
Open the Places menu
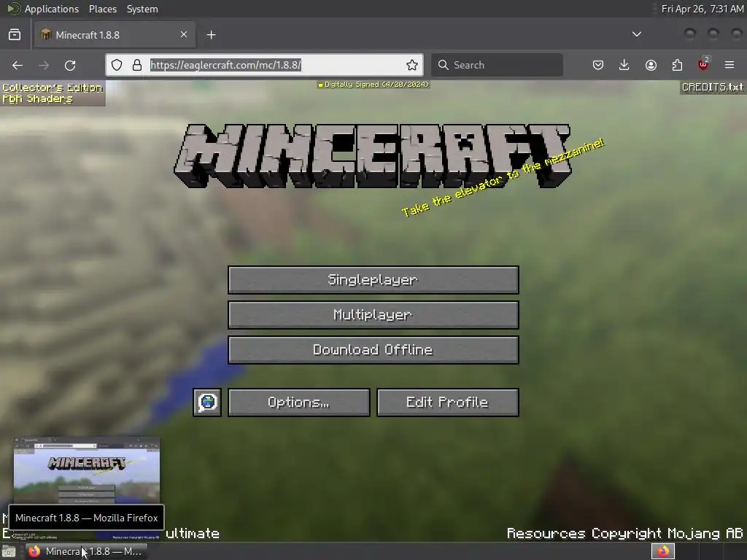pyautogui.click(x=102, y=9)
